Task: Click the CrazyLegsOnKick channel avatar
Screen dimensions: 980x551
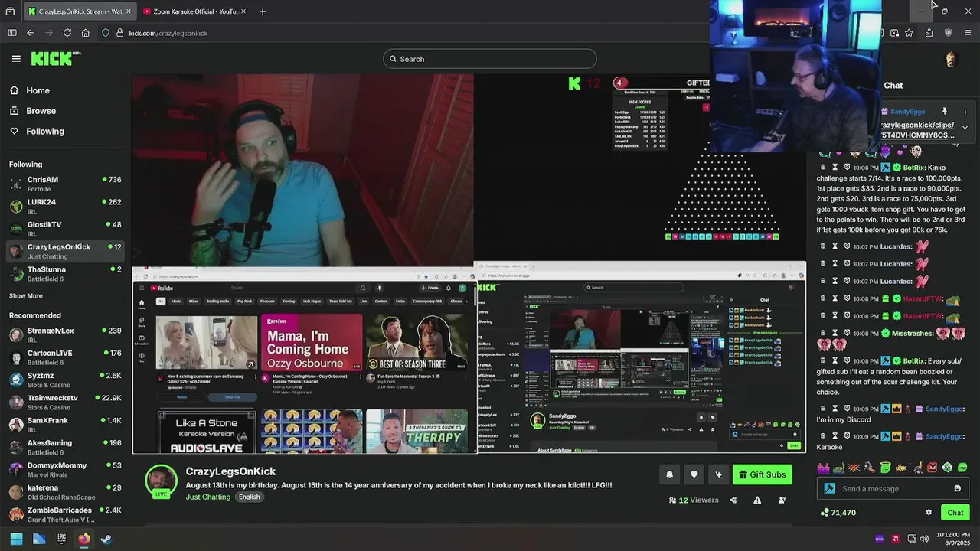Action: (x=161, y=481)
